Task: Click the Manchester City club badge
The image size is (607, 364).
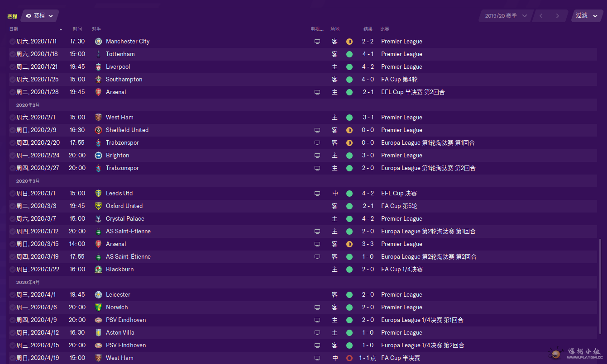Action: click(x=99, y=41)
